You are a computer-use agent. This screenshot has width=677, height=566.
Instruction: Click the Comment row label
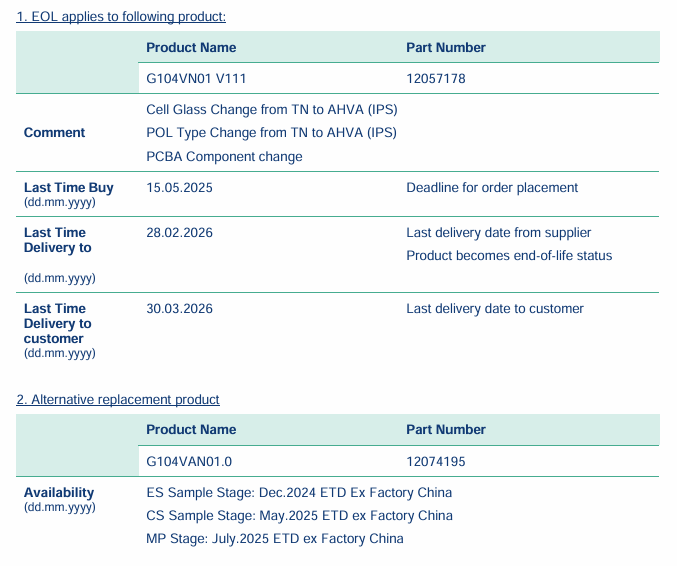[54, 133]
